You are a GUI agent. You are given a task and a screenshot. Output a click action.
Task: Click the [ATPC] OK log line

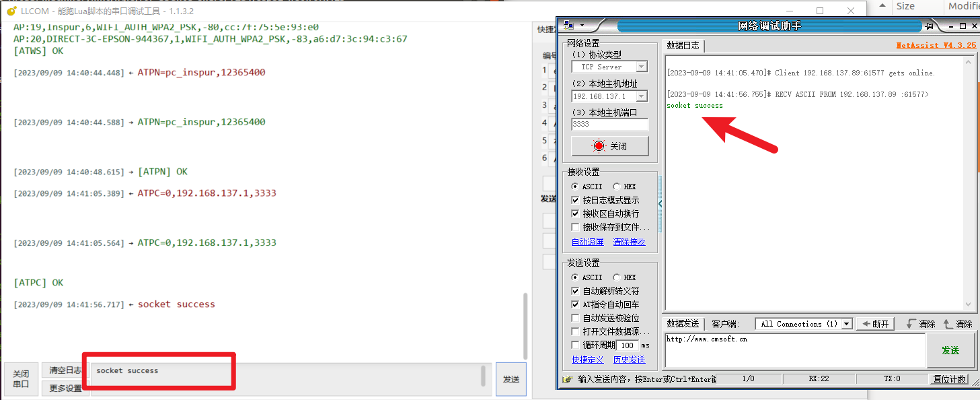click(x=38, y=283)
